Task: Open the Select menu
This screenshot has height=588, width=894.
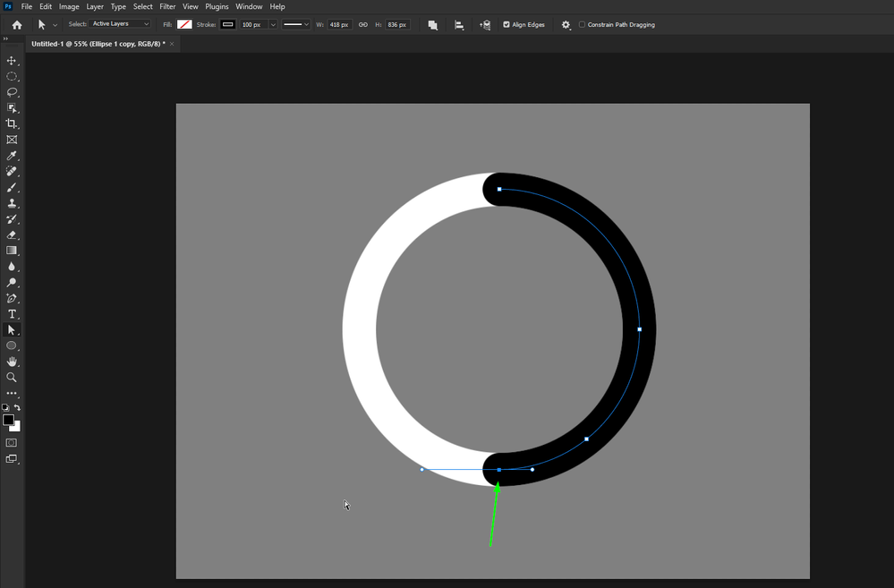Action: coord(142,7)
